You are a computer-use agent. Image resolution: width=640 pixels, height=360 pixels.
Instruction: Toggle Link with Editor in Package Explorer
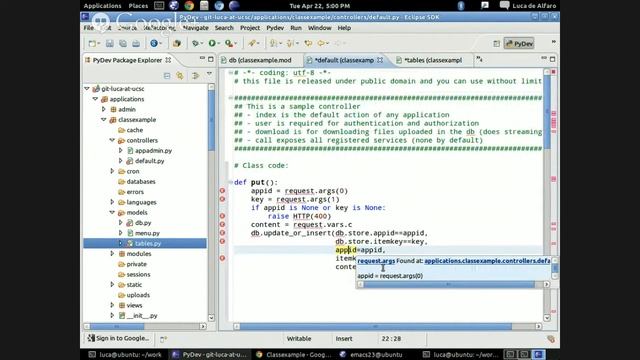point(180,76)
